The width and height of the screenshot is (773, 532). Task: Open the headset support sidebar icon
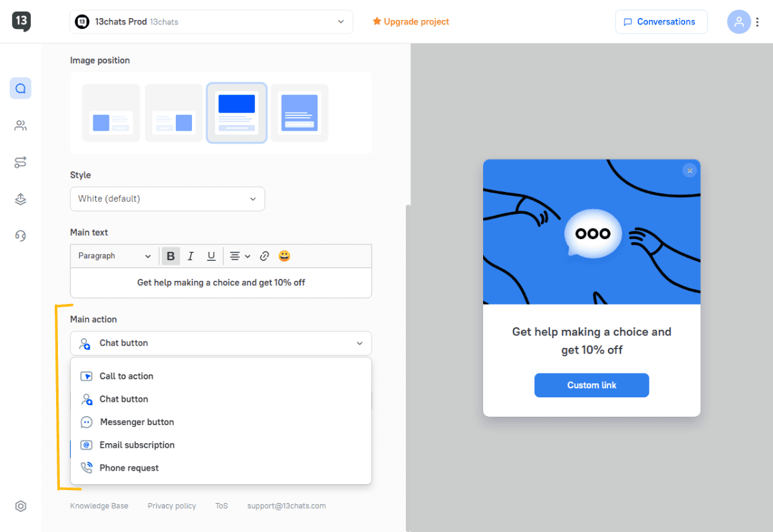tap(21, 236)
